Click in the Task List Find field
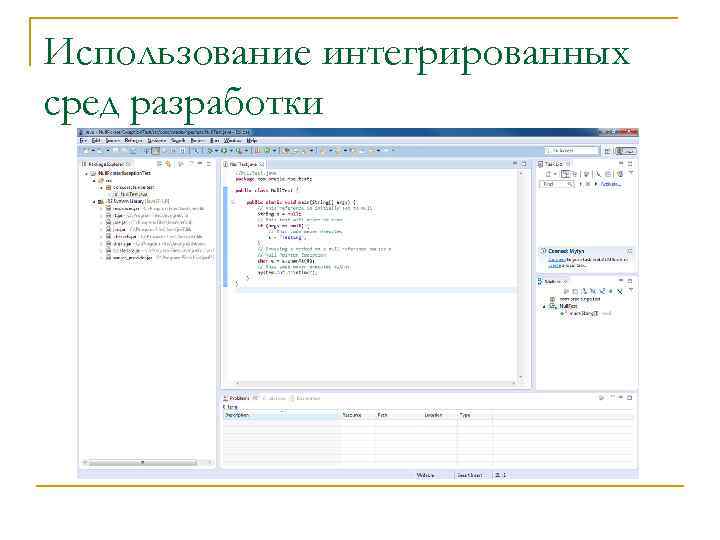This screenshot has width=720, height=540. (x=557, y=184)
